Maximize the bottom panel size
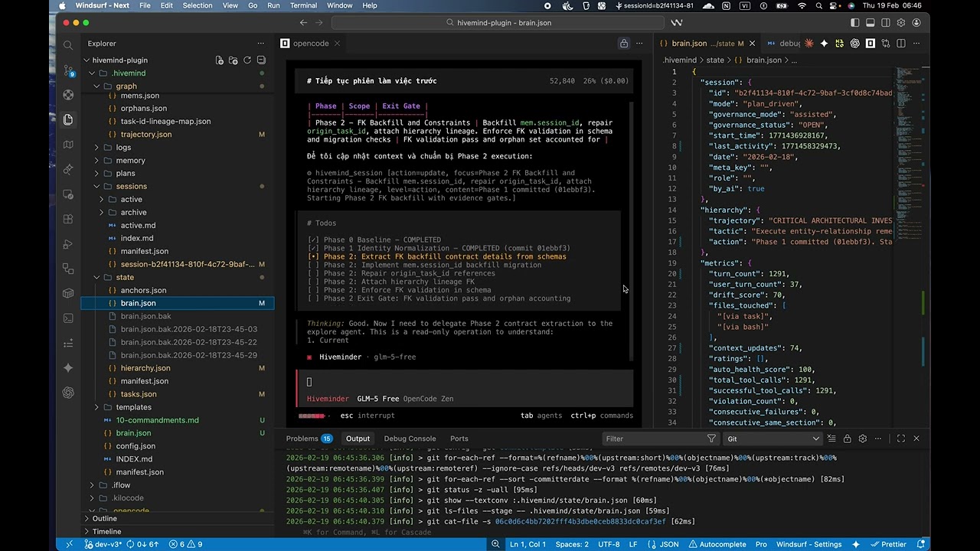The height and width of the screenshot is (551, 980). [x=901, y=439]
